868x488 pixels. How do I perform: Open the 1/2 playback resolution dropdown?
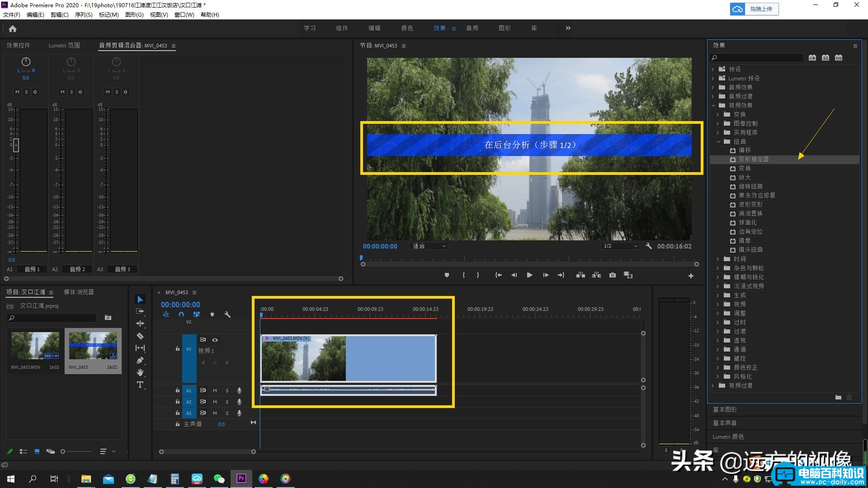coord(620,246)
